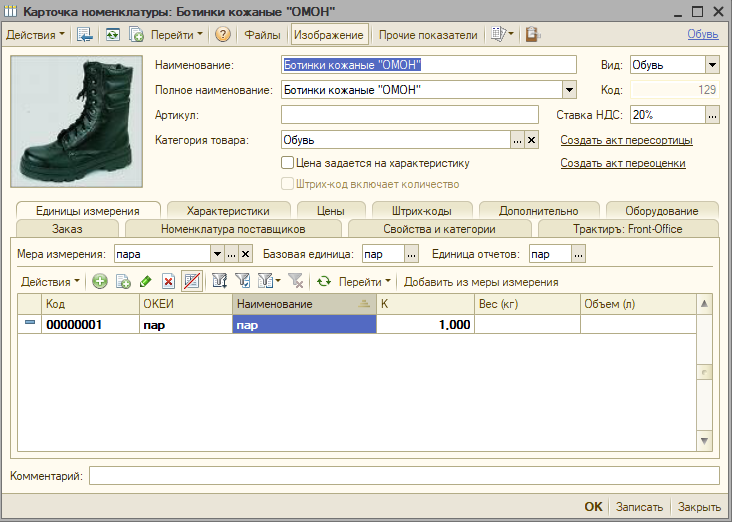Viewport: 732px width, 522px height.
Task: Toggle the Изображение button in toolbar
Action: click(x=329, y=34)
